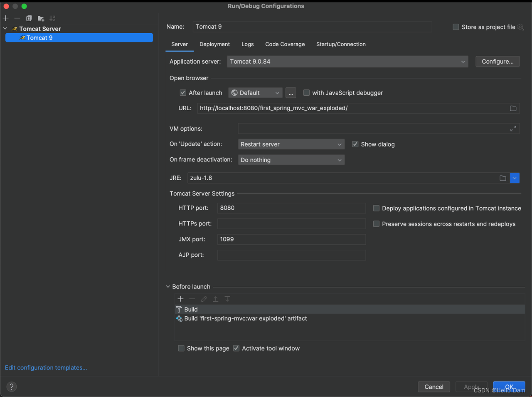Open On 'Update' action dropdown
The height and width of the screenshot is (397, 532).
pyautogui.click(x=291, y=144)
